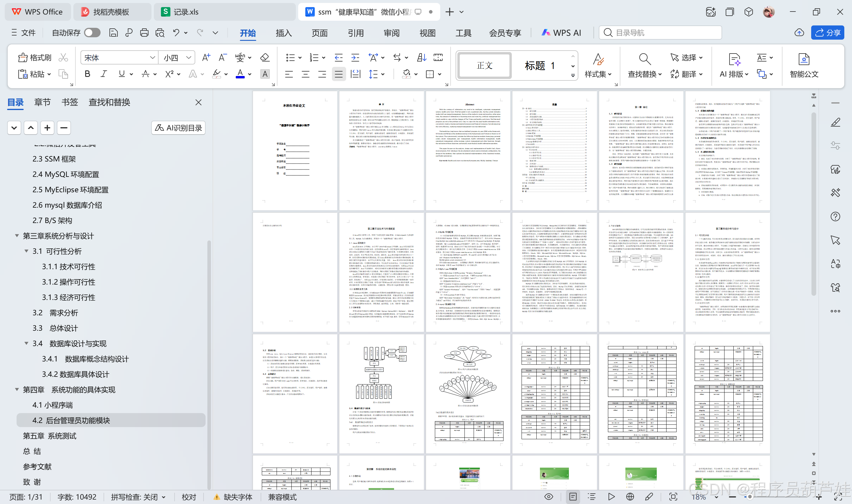
Task: Click the Underline icon
Action: [122, 74]
